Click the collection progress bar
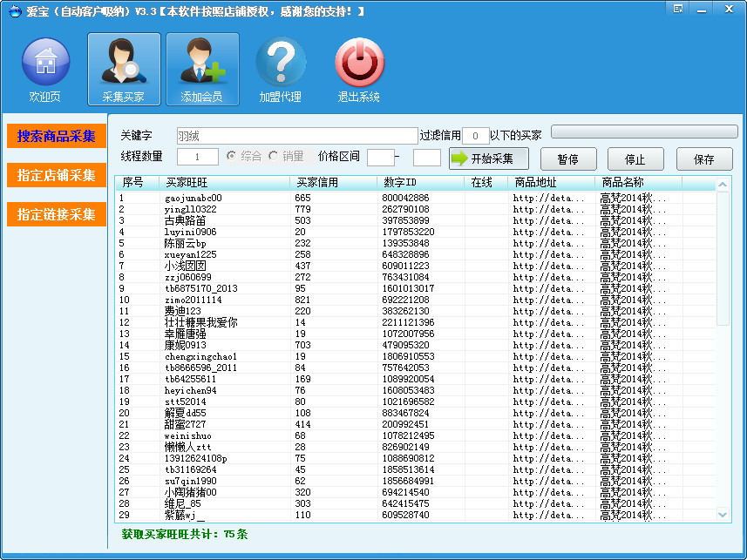This screenshot has width=747, height=560. click(x=644, y=132)
